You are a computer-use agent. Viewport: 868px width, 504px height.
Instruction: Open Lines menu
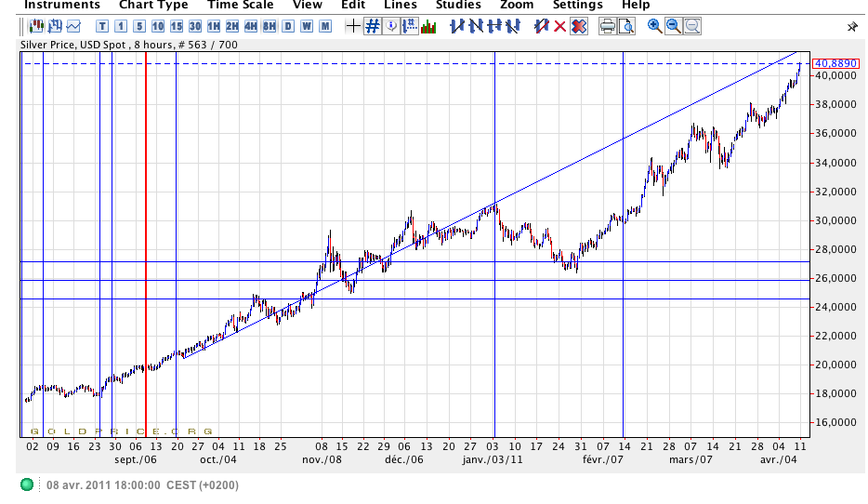(x=401, y=5)
